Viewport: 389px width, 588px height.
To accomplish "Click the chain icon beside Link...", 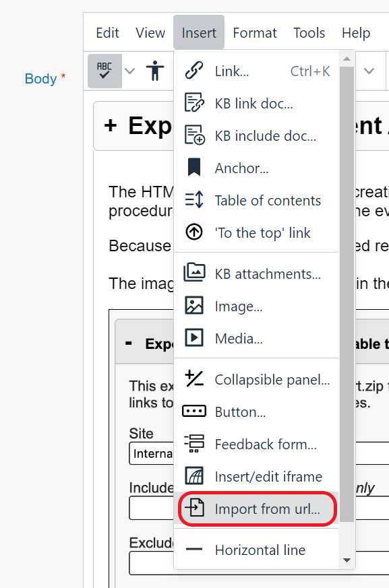I will (x=194, y=71).
